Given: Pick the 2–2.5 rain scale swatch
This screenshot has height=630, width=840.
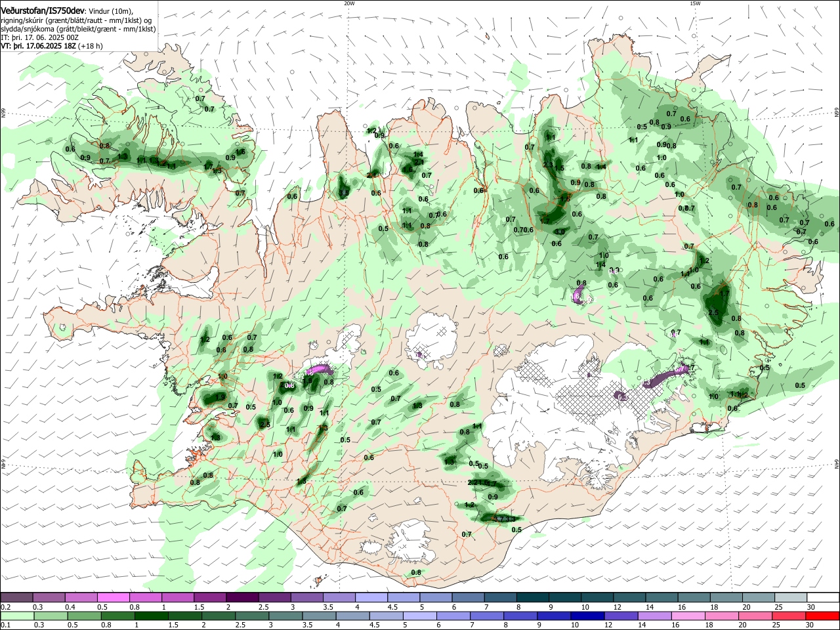Looking at the screenshot, I should (219, 616).
